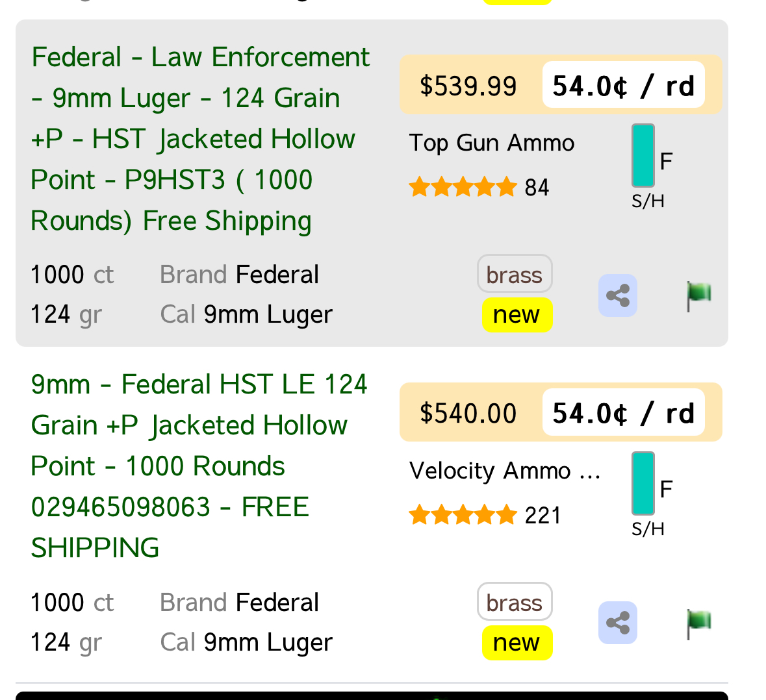Click yellow new badge on second listing
766x700 pixels.
tap(517, 643)
